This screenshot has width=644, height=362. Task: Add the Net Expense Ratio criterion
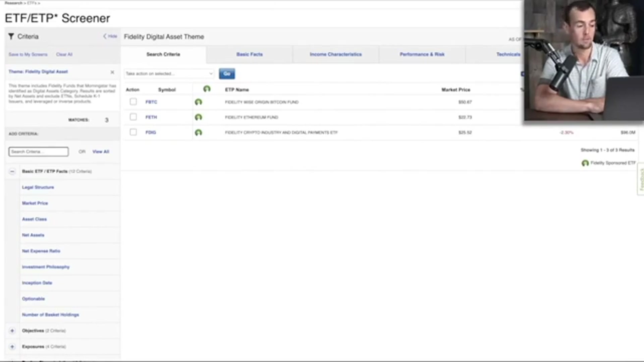tap(41, 251)
